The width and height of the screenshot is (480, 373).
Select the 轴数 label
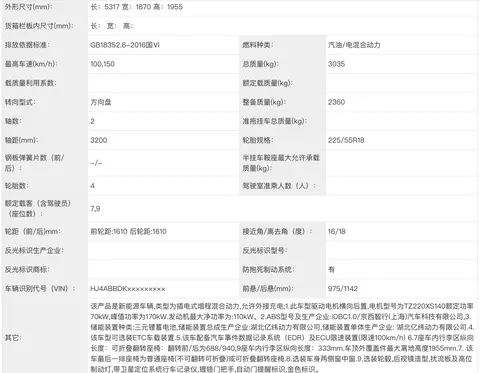click(x=13, y=121)
